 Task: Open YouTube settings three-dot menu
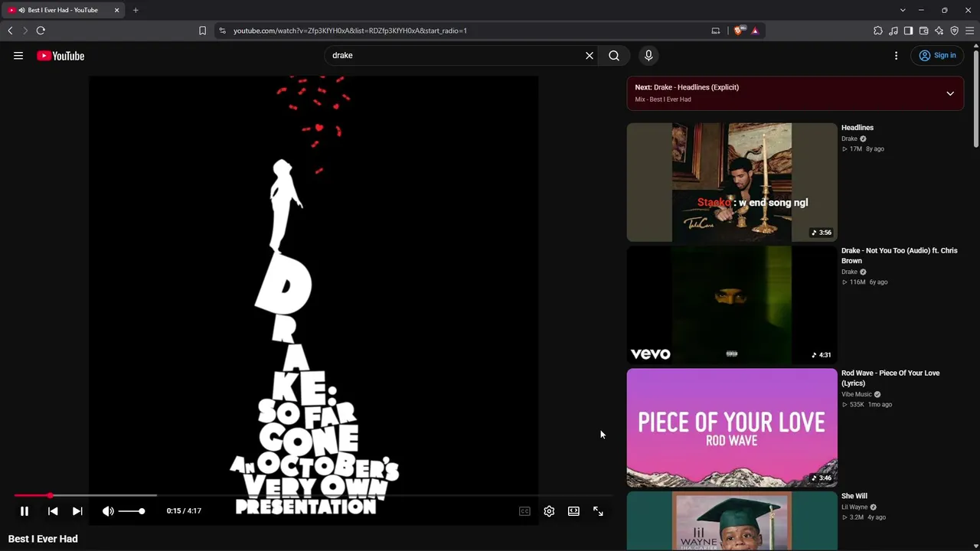pos(896,55)
